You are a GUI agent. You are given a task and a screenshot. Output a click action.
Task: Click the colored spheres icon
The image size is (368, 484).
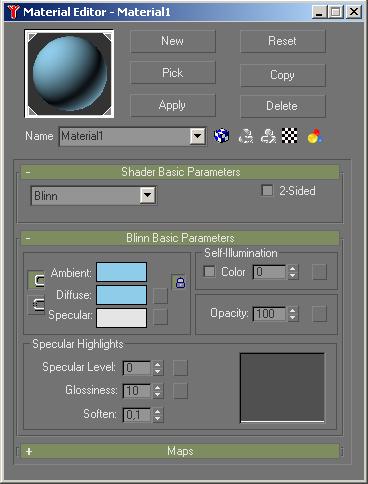[x=315, y=136]
